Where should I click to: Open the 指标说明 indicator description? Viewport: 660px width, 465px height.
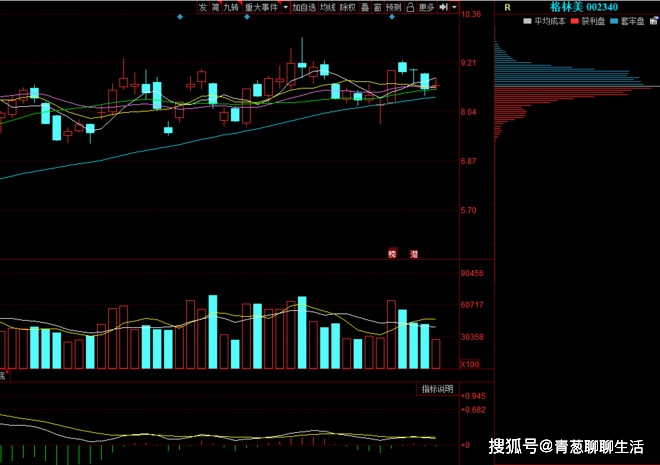437,388
